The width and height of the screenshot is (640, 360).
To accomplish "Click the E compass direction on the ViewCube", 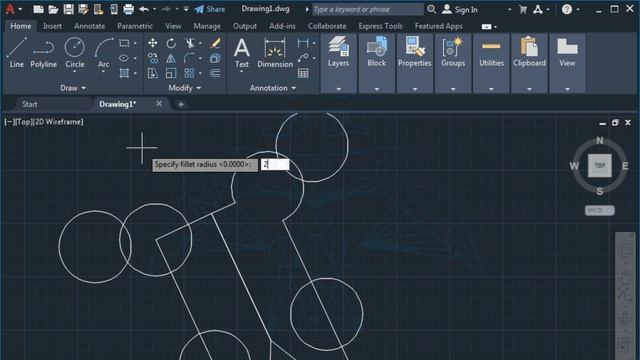I will click(625, 166).
